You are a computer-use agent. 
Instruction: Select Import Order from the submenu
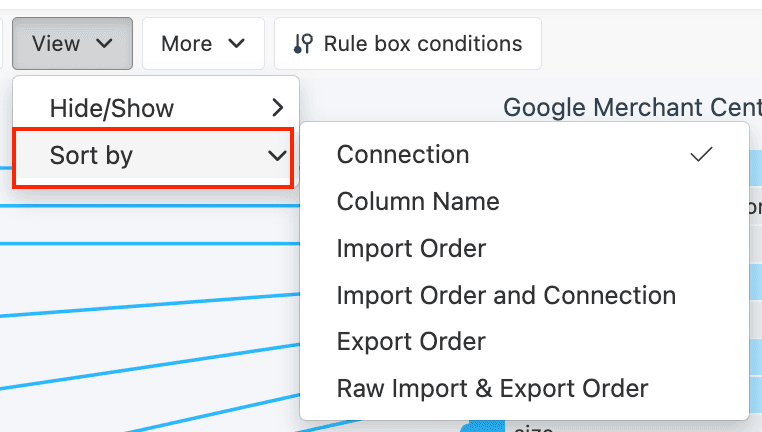pos(411,249)
